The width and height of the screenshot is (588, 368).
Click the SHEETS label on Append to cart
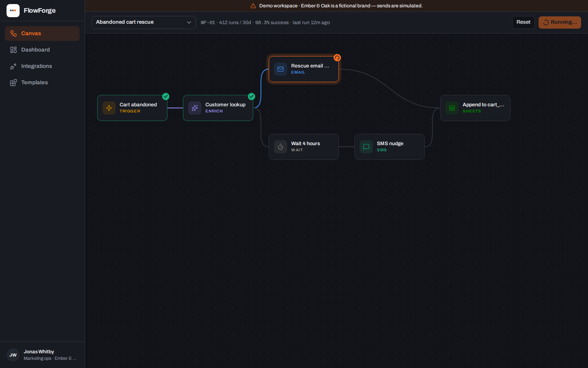coord(472,111)
